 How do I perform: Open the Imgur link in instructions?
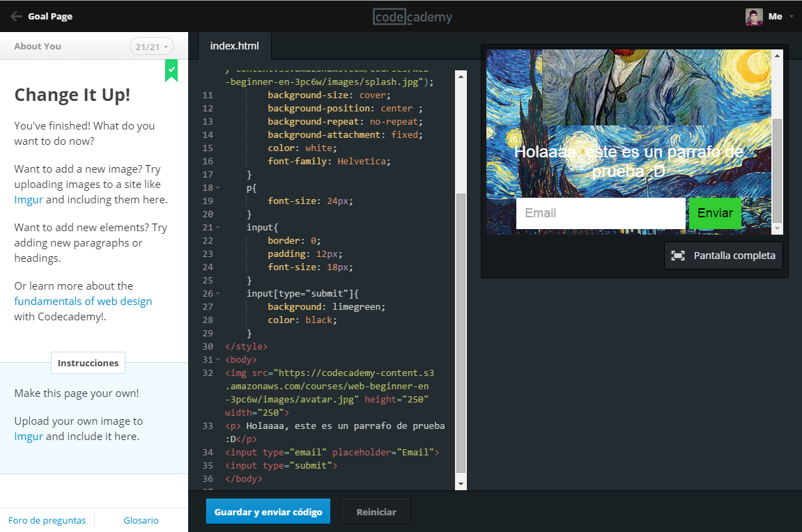(29, 437)
